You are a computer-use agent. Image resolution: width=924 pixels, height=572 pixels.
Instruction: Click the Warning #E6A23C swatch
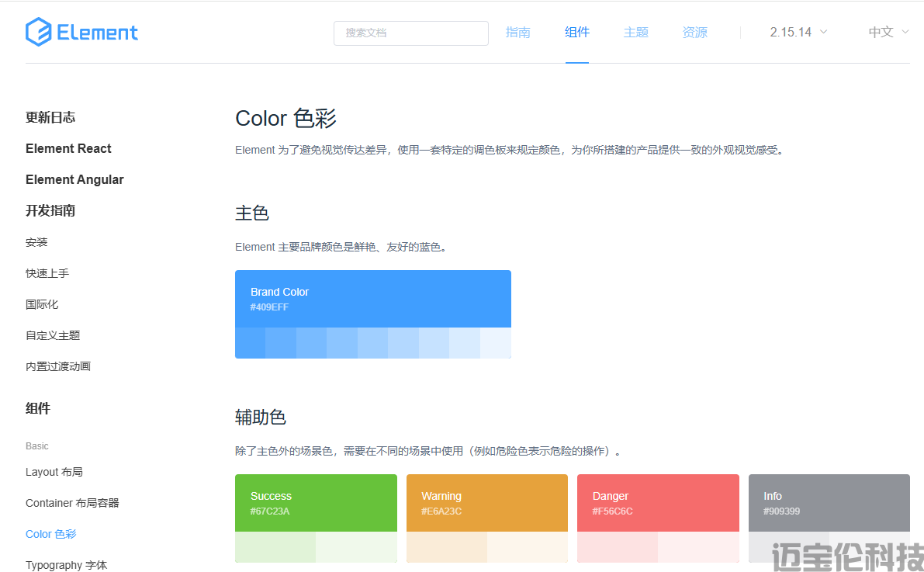(x=487, y=503)
